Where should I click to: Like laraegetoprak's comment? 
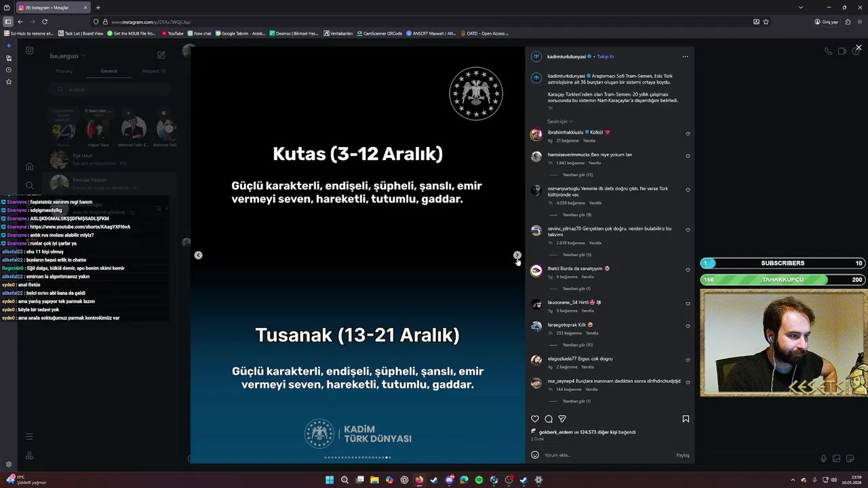pyautogui.click(x=688, y=327)
